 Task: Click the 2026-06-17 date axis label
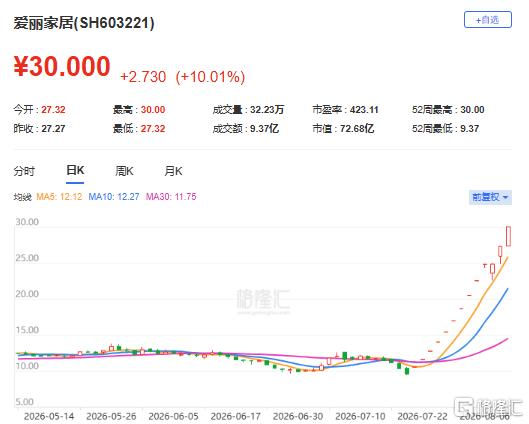coord(235,416)
